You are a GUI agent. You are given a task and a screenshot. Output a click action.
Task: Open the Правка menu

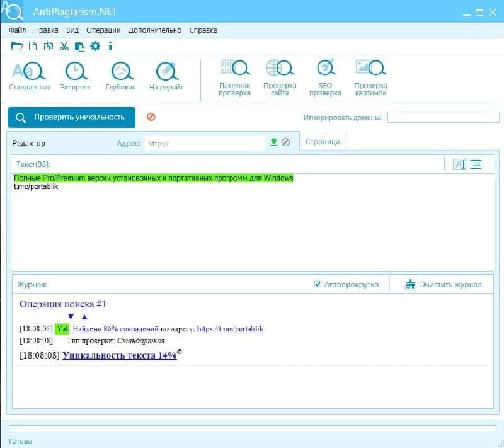click(x=46, y=30)
